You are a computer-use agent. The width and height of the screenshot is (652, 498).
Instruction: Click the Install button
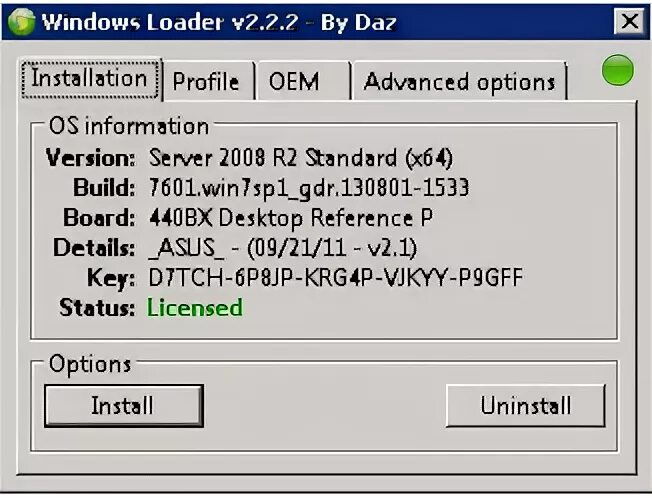click(123, 406)
